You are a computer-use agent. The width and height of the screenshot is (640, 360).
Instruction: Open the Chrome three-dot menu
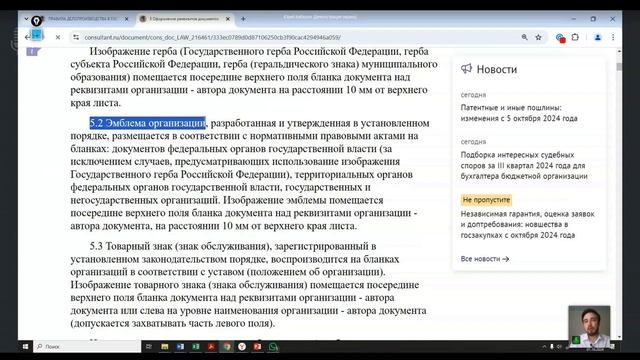[x=613, y=37]
